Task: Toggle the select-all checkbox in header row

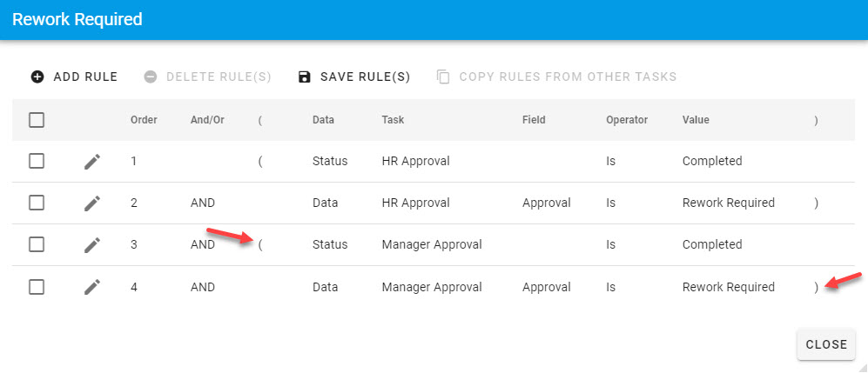Action: 37,120
